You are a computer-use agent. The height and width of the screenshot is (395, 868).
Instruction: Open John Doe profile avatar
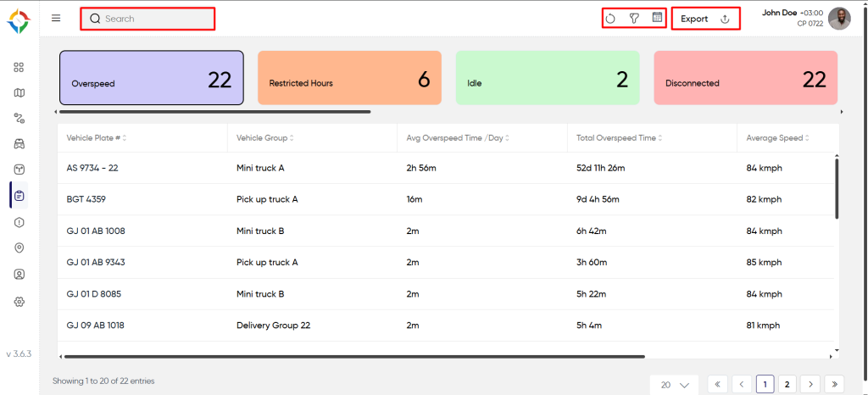tap(839, 19)
